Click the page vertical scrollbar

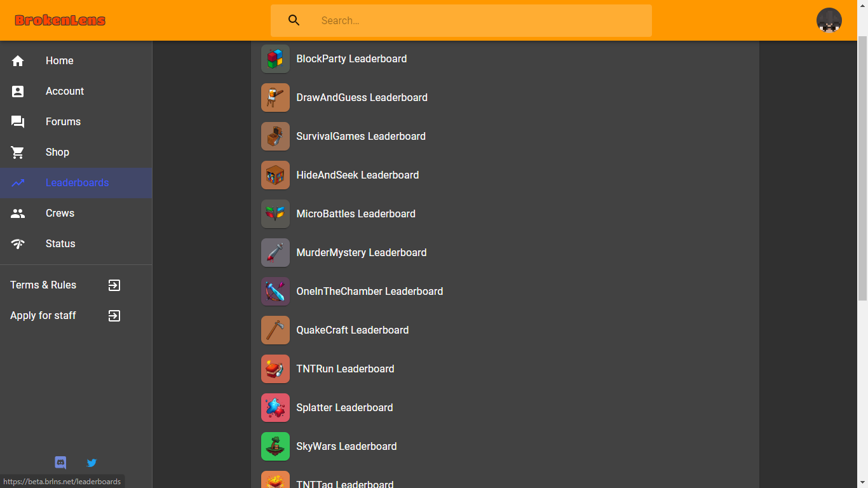pyautogui.click(x=862, y=168)
